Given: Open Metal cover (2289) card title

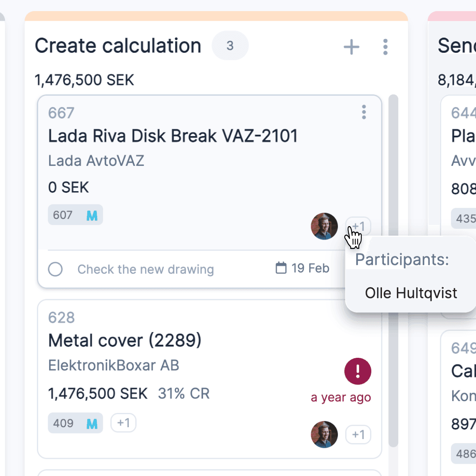Looking at the screenshot, I should tap(125, 340).
